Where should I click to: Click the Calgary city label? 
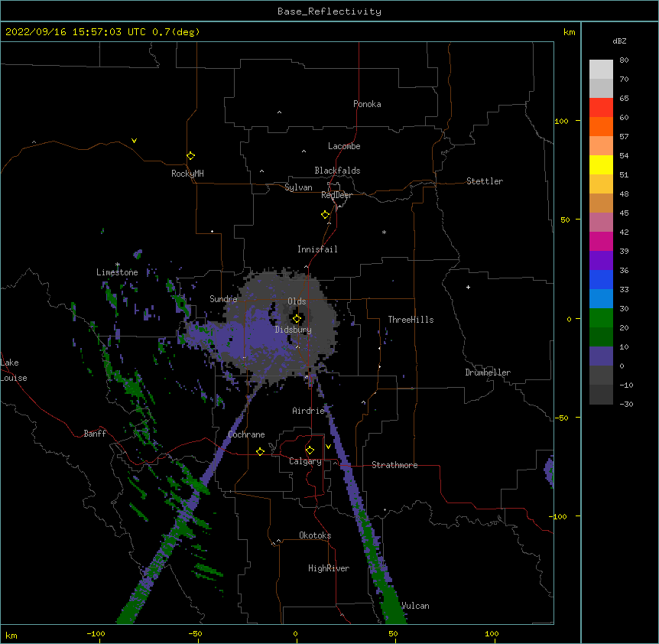click(x=305, y=461)
